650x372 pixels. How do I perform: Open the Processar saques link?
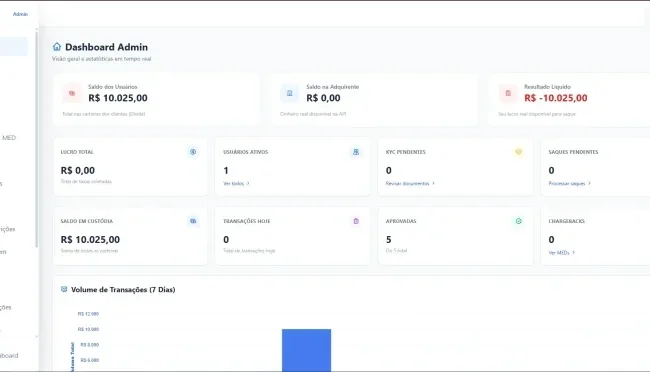tap(570, 183)
